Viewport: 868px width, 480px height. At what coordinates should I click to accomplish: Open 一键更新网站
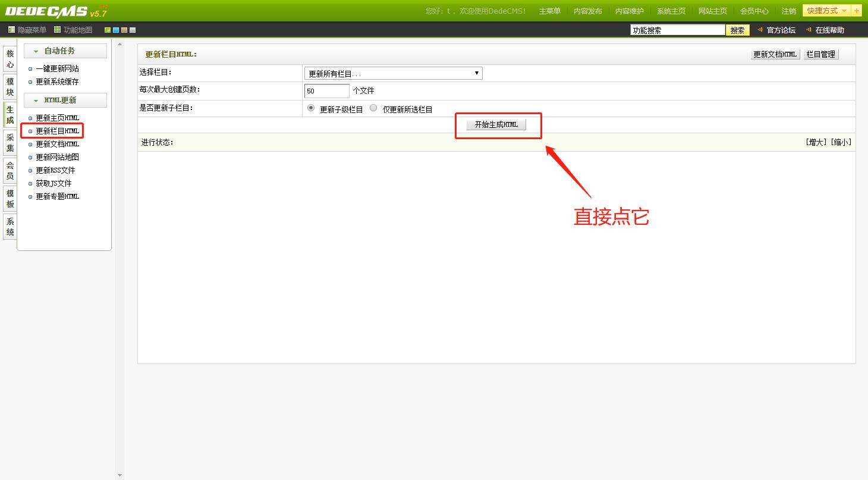(x=57, y=68)
